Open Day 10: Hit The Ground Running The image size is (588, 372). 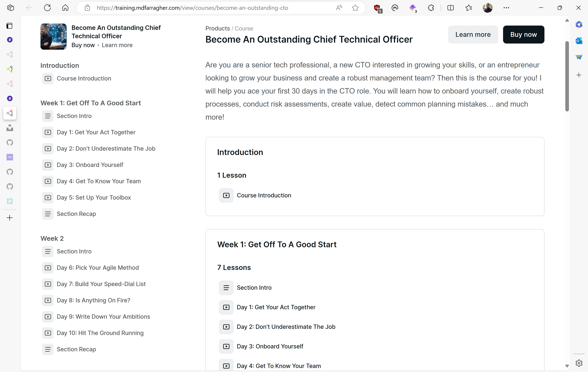(x=100, y=333)
